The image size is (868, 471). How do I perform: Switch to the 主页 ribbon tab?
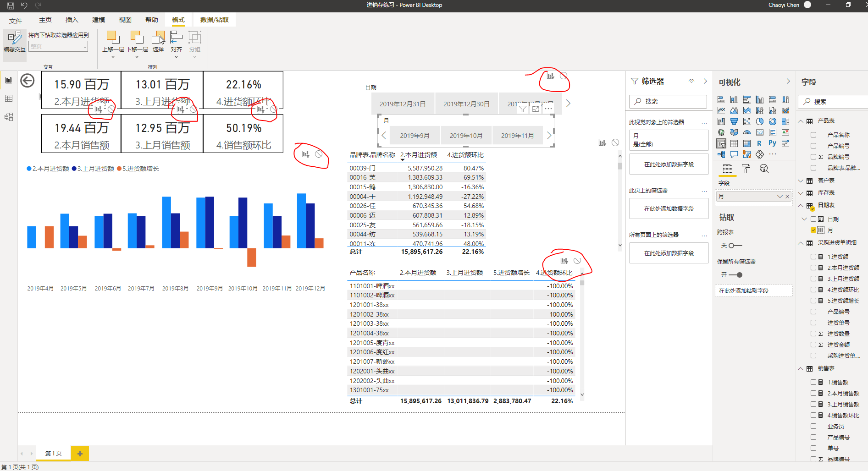click(45, 20)
